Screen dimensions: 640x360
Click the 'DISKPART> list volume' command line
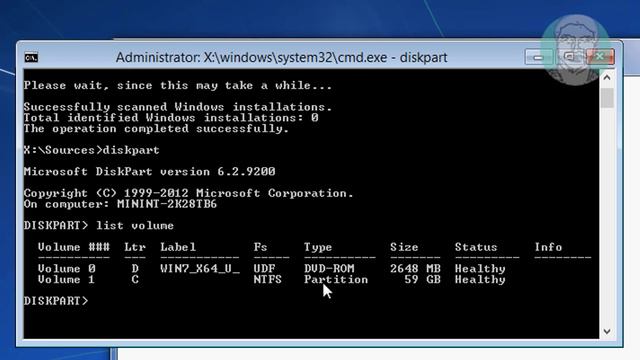coord(98,226)
